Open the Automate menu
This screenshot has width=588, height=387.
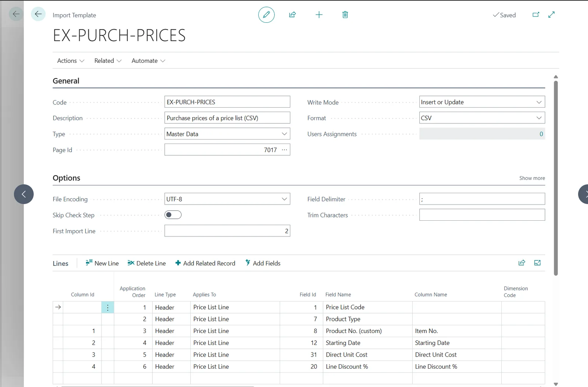[x=148, y=61]
